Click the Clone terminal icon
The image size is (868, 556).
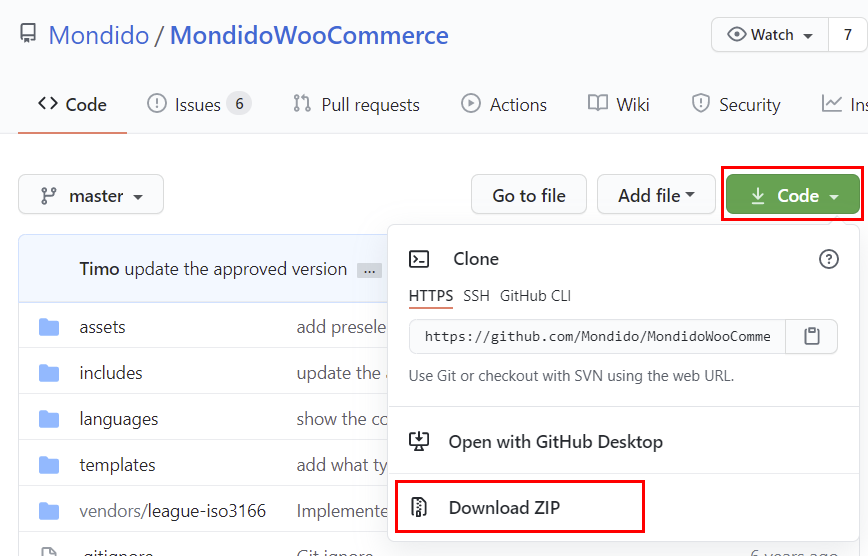[x=419, y=259]
